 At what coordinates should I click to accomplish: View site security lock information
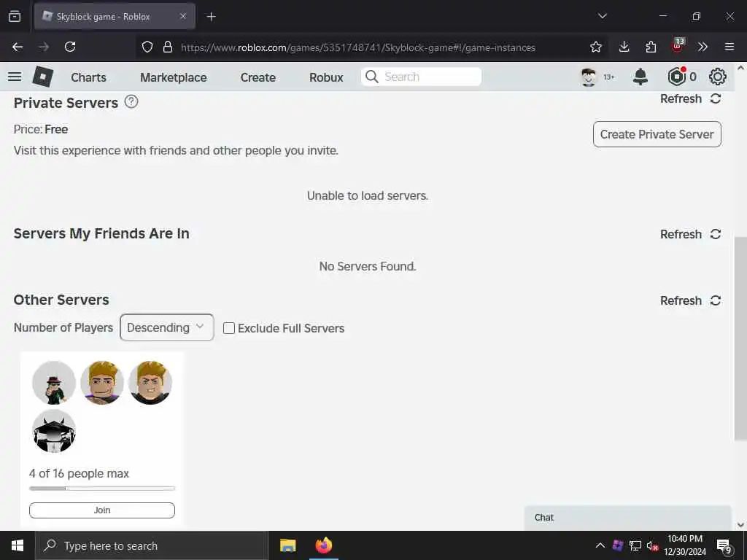167,47
